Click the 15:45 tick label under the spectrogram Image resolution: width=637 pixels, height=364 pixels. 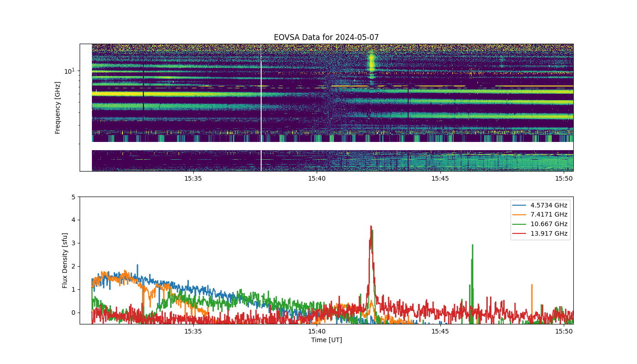440,179
